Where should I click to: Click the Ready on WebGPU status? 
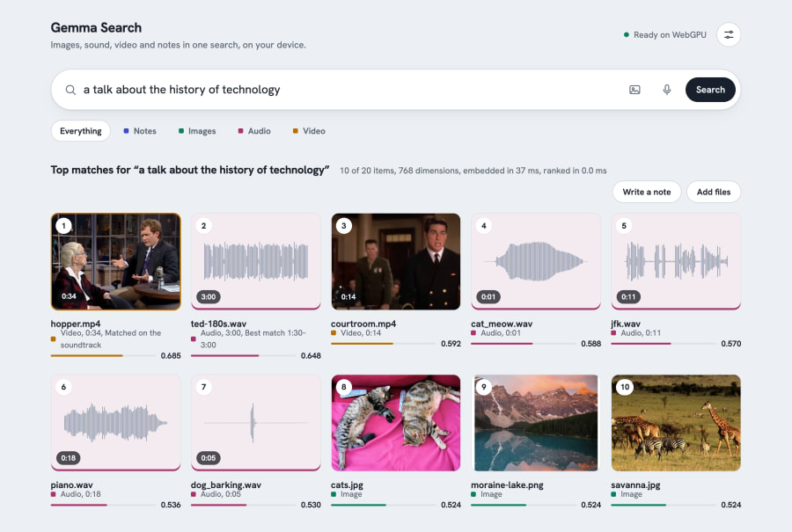click(664, 35)
